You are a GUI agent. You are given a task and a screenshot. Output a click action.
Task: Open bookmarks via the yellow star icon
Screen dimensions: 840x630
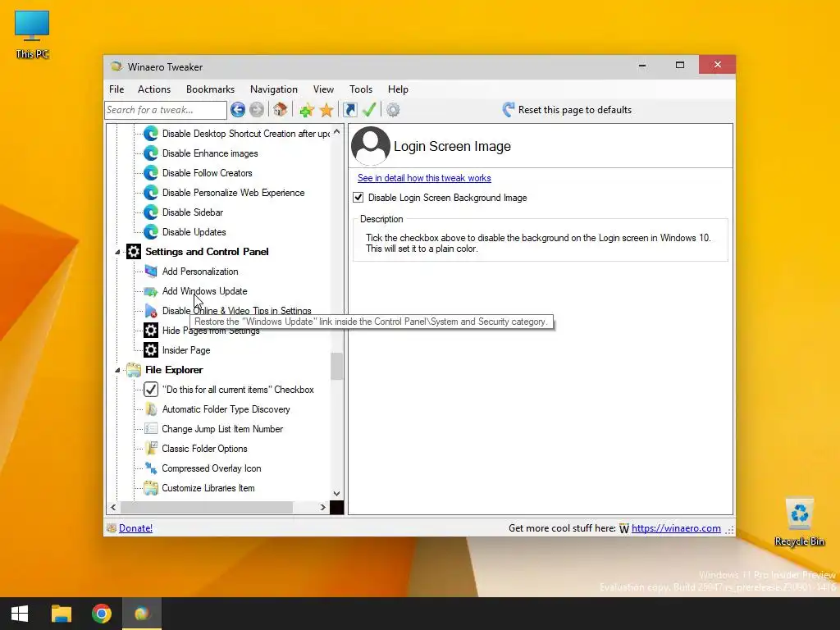pyautogui.click(x=326, y=110)
